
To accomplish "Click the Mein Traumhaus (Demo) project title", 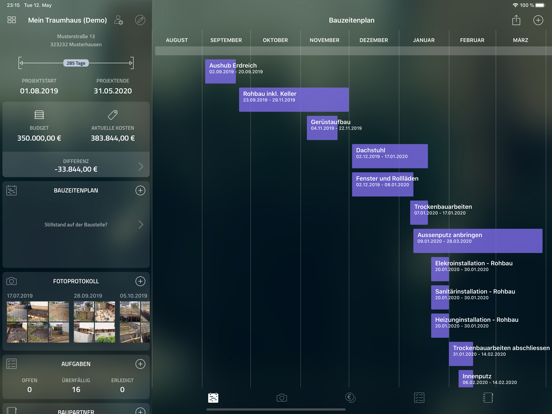I will (x=67, y=20).
